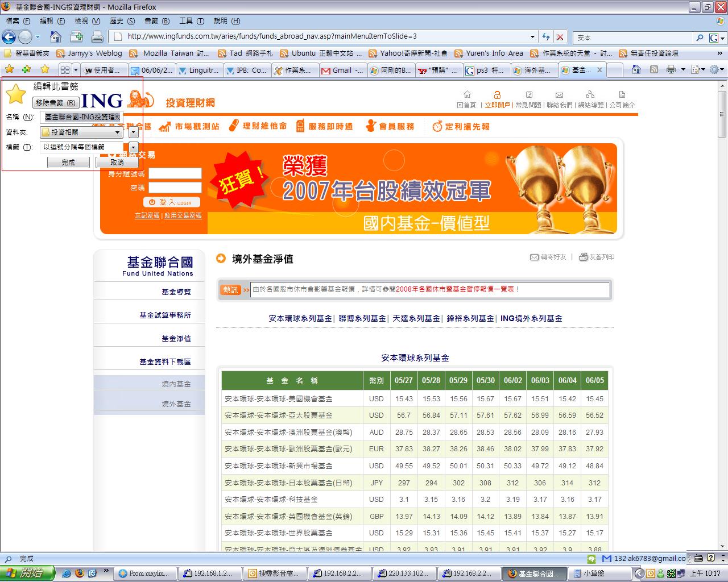Click the Home icon in navigation toolbar
The height and width of the screenshot is (582, 728).
(56, 37)
